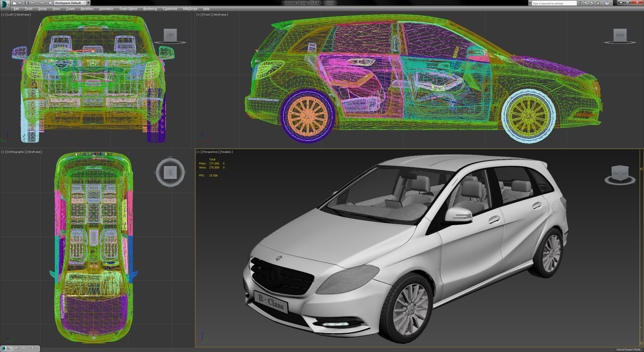Save the scene with the floppy icon
Image resolution: width=644 pixels, height=352 pixels.
point(27,3)
